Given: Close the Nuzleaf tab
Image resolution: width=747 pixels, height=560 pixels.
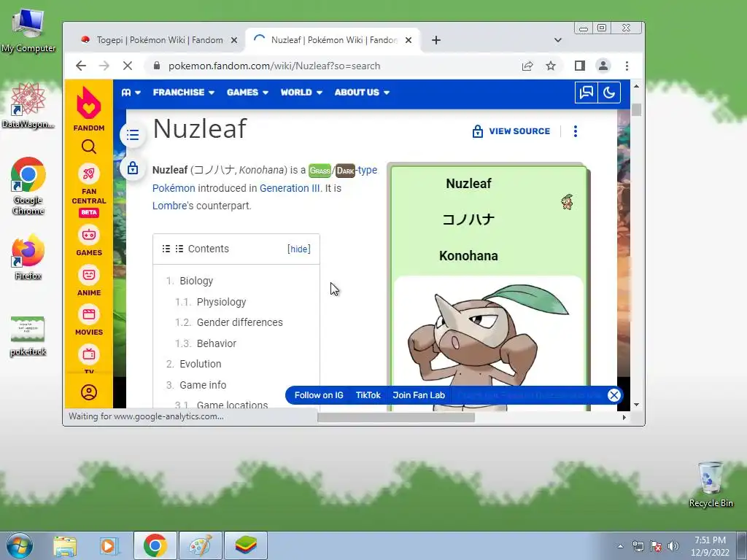Looking at the screenshot, I should click(409, 40).
